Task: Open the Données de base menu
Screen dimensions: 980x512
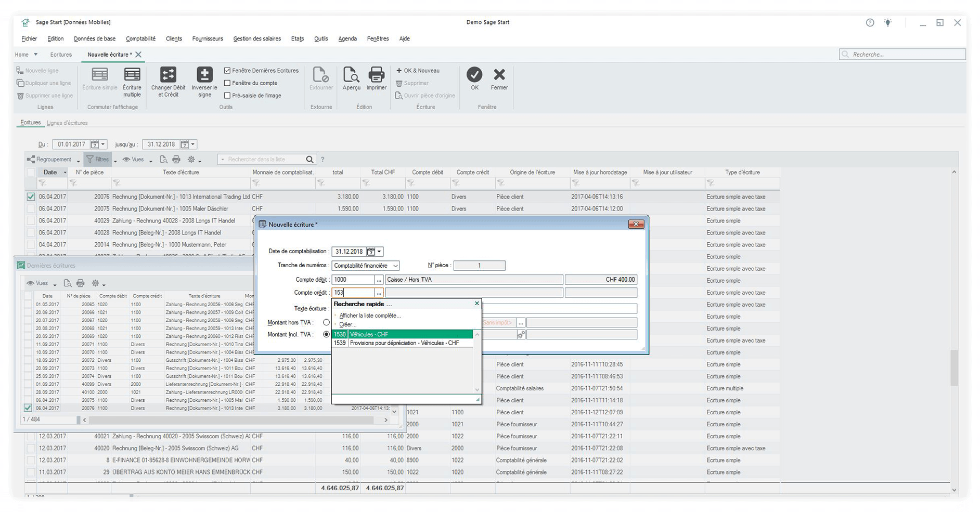Action: pos(95,38)
